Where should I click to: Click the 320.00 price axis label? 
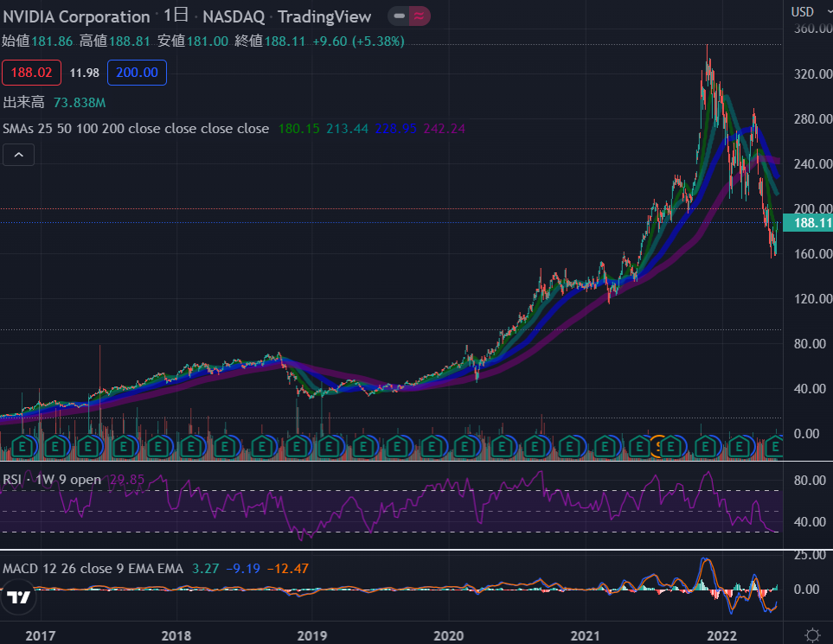813,73
